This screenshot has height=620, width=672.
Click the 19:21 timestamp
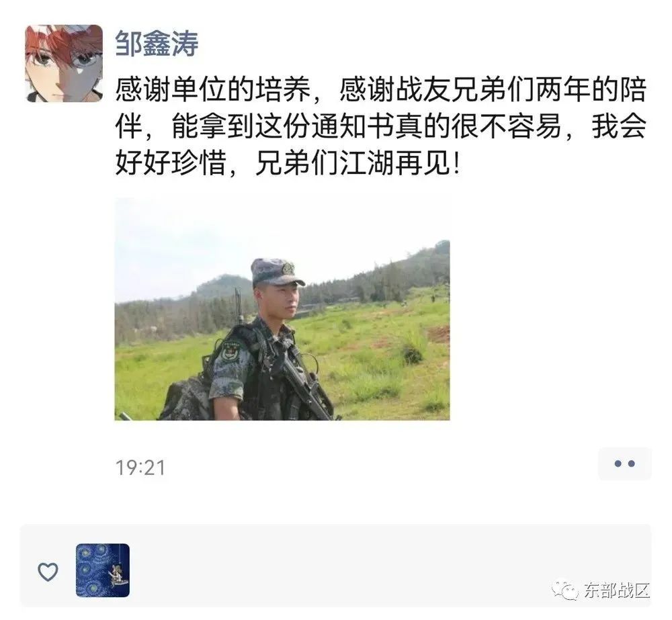[140, 468]
